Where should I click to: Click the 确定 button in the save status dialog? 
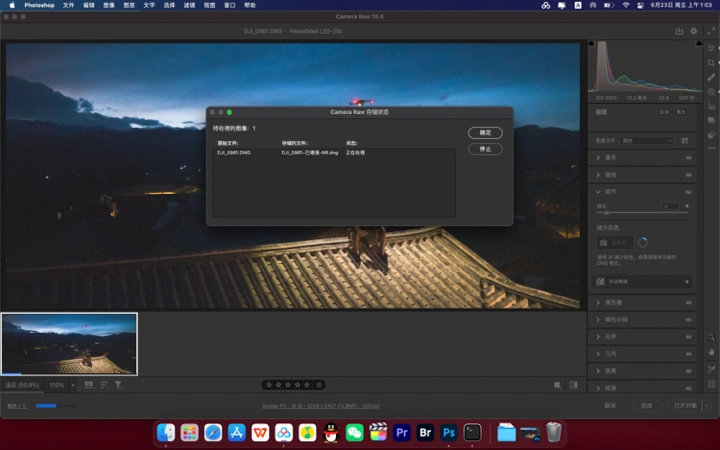[484, 132]
